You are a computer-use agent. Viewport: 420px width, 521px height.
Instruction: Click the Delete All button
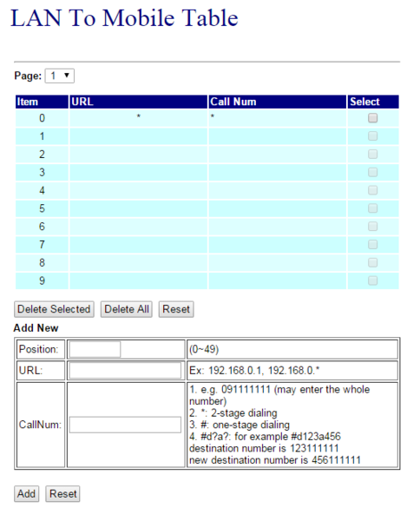127,309
